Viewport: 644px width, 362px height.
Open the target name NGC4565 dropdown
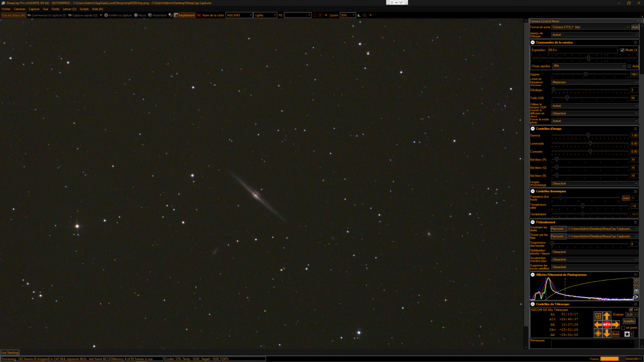pyautogui.click(x=239, y=15)
